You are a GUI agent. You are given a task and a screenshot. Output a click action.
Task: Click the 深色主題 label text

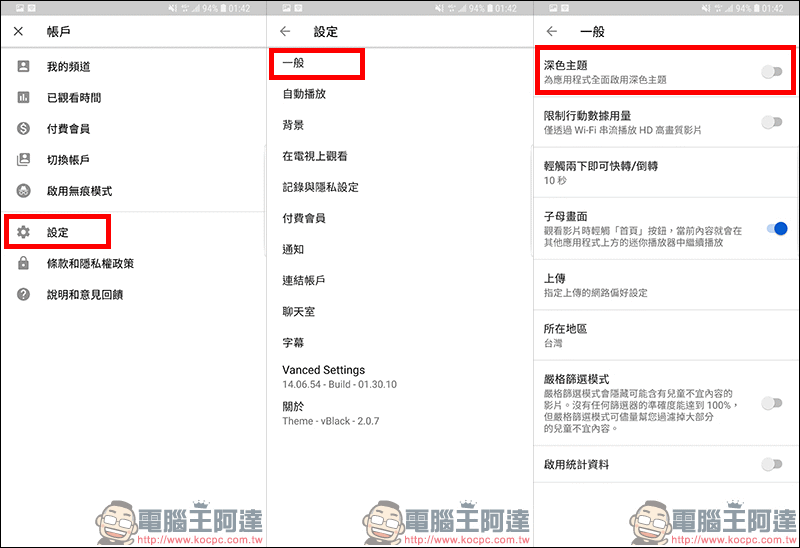565,65
